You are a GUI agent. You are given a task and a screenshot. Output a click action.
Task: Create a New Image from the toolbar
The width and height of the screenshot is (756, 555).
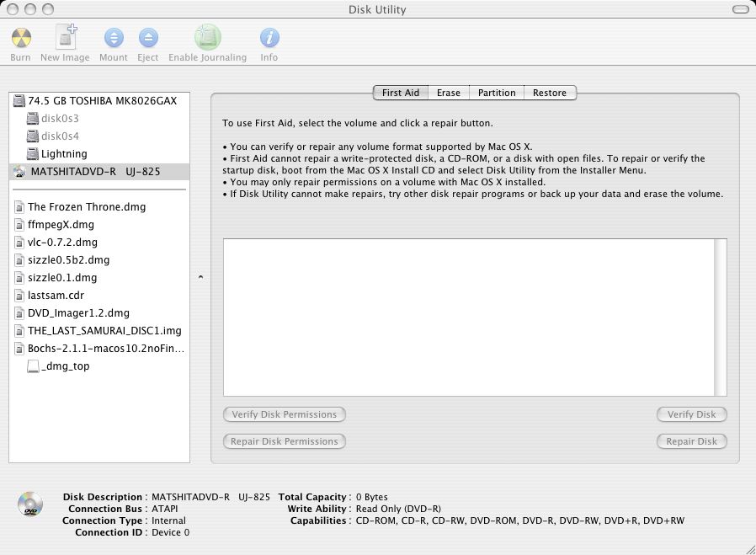(x=66, y=37)
